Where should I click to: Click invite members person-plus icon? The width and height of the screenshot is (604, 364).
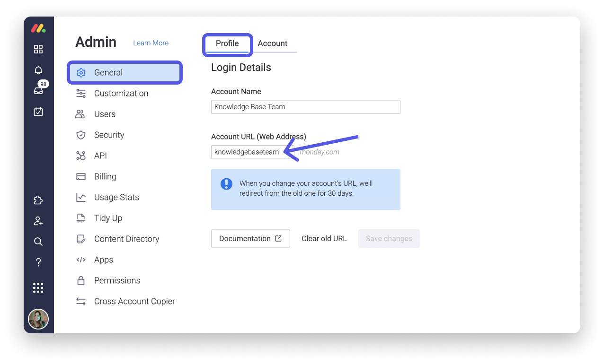point(38,221)
